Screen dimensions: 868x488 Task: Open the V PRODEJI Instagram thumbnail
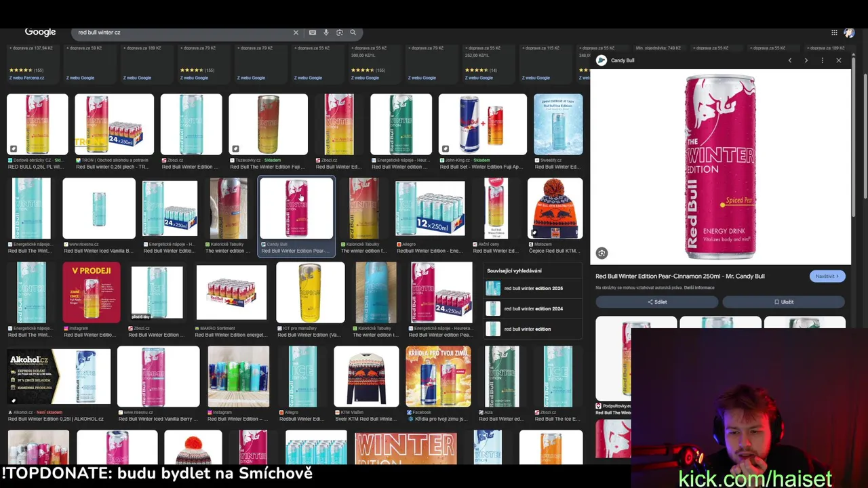pyautogui.click(x=91, y=292)
